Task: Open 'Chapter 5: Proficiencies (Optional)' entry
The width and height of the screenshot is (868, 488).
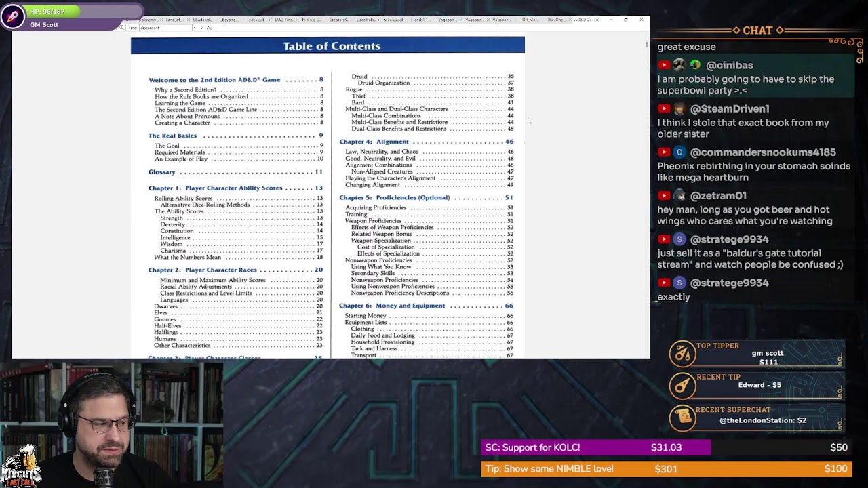Action: click(x=426, y=197)
